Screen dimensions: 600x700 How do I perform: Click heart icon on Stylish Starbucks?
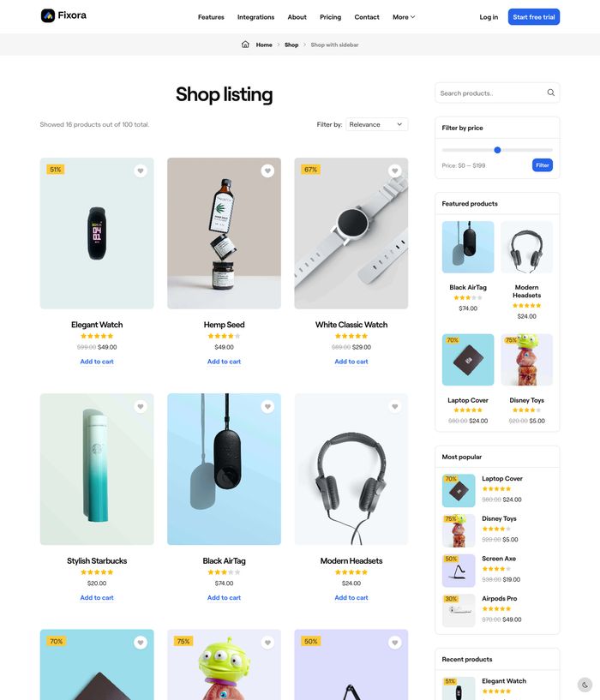click(x=141, y=407)
